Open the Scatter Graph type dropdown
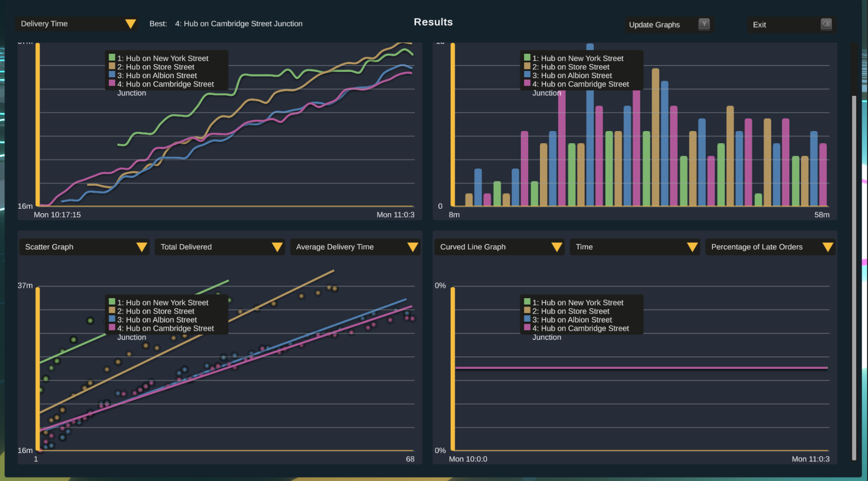868x481 pixels. (84, 247)
